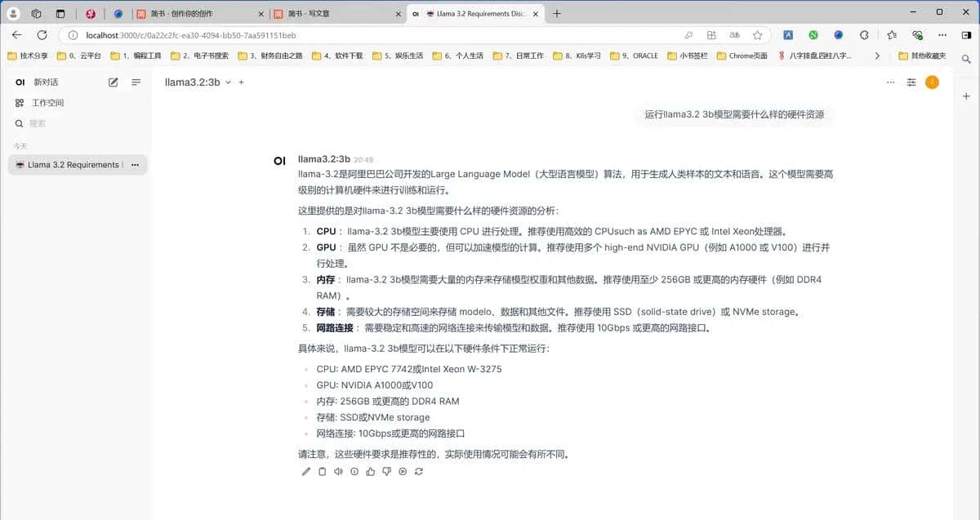Image resolution: width=980 pixels, height=520 pixels.
Task: Give the response a thumbs down
Action: click(386, 471)
